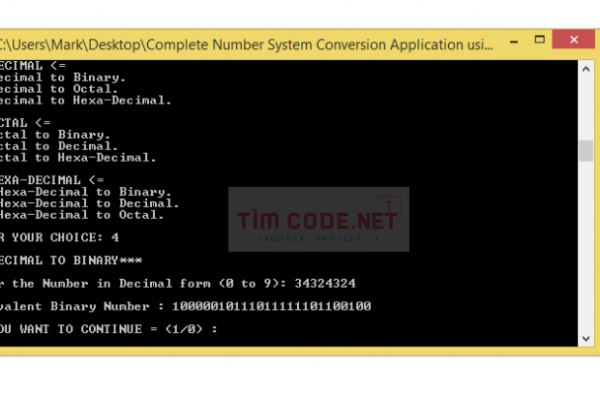Click the line 'Hexa-Decimal to Decimal.'

tap(90, 203)
